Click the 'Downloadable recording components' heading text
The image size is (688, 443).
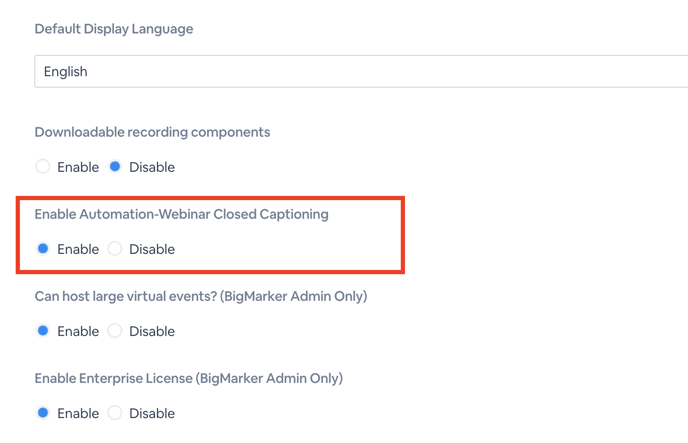tap(152, 132)
